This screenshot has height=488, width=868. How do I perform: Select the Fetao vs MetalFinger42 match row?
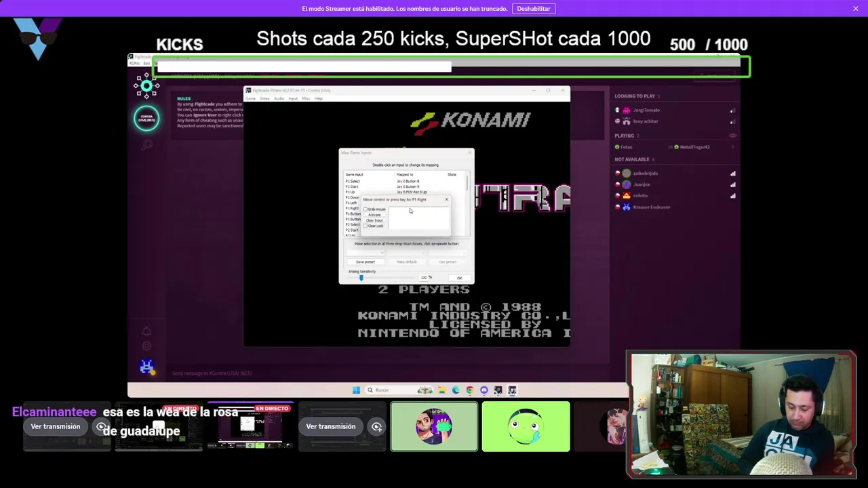click(x=675, y=147)
